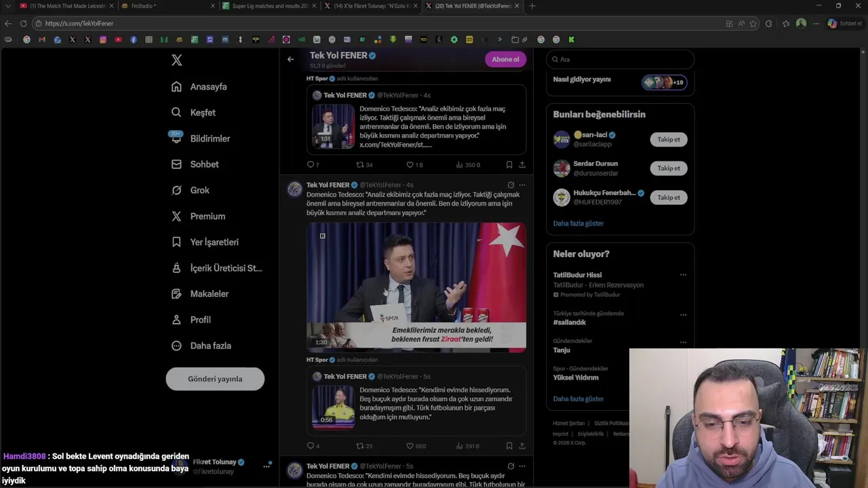Bookmark the post with 291 B views
Screen dimensions: 868x488
coord(509,446)
